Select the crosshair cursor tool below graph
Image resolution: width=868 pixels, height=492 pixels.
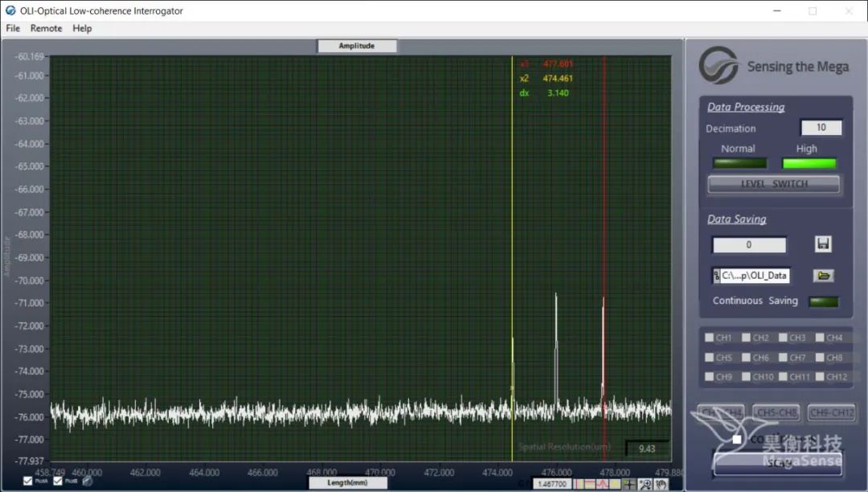tap(628, 484)
